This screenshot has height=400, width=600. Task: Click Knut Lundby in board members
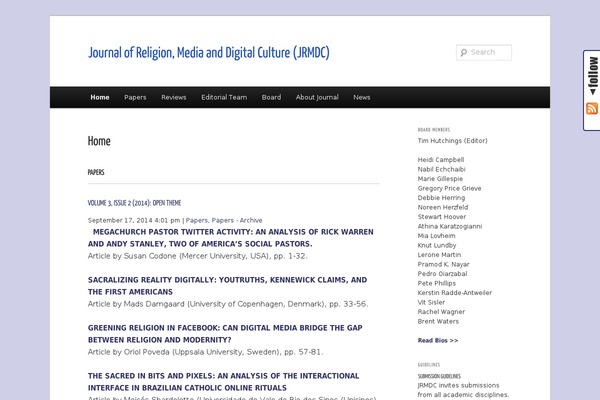437,245
